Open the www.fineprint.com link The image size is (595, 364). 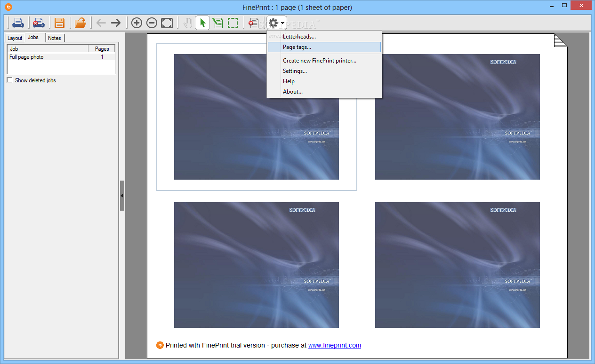335,345
